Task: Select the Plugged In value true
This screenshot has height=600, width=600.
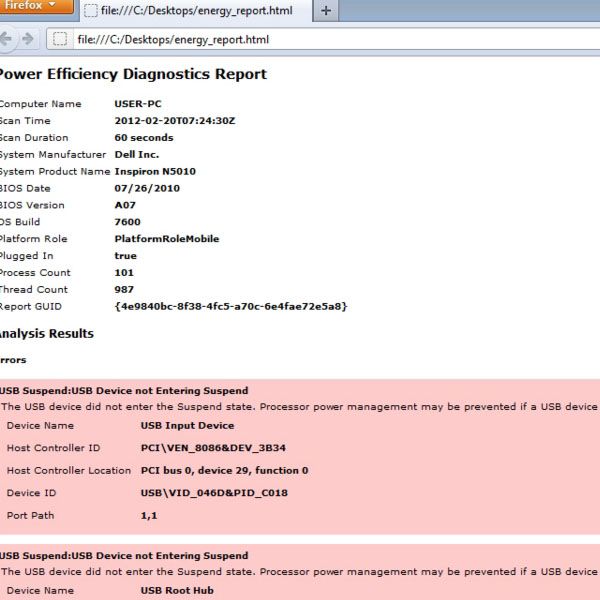Action: point(126,256)
